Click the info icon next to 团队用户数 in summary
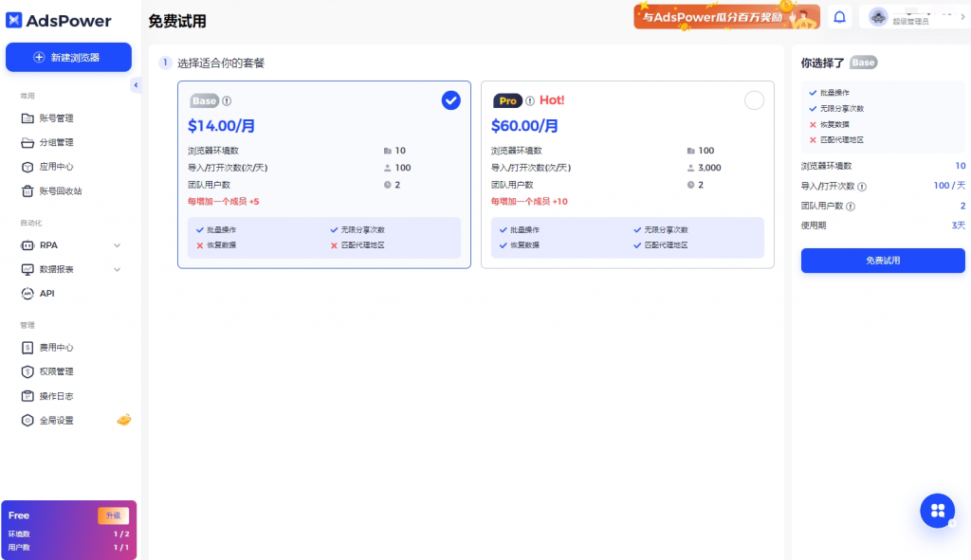This screenshot has height=560, width=971. click(851, 206)
